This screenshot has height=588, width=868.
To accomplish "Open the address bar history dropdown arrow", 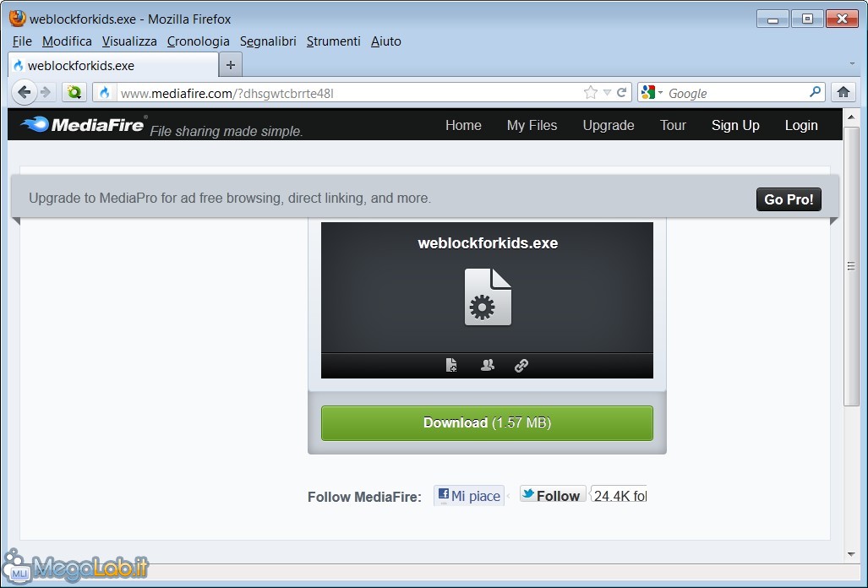I will [x=608, y=92].
